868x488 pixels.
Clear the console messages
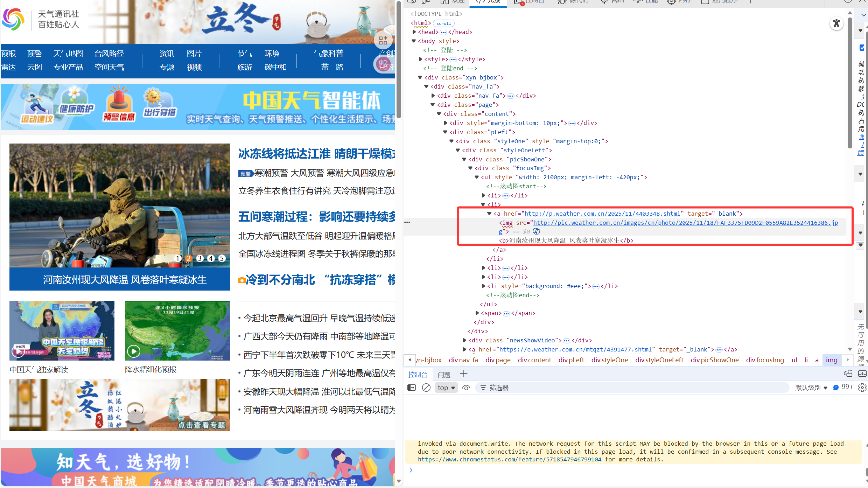426,388
